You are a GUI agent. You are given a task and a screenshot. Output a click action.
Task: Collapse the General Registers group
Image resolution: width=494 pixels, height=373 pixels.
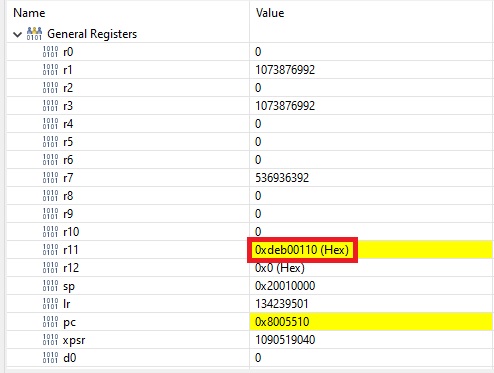tap(17, 34)
